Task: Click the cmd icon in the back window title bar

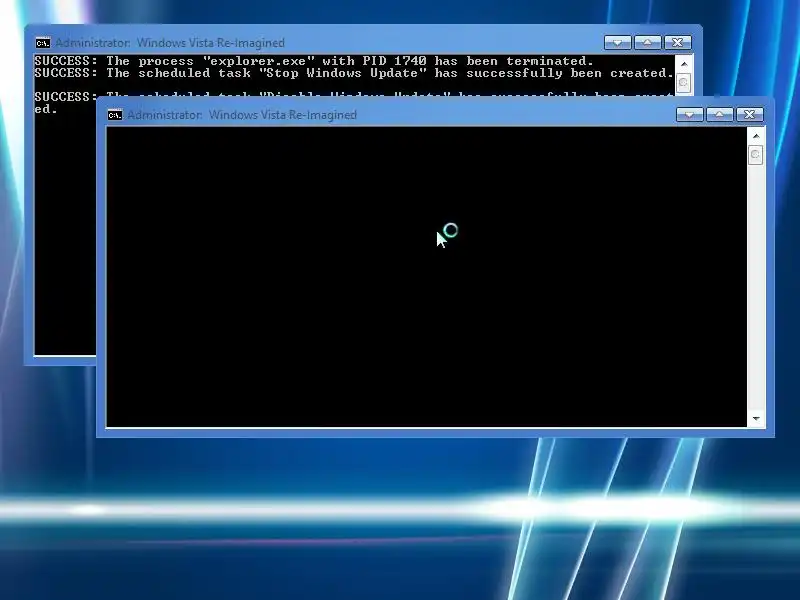Action: tap(43, 43)
